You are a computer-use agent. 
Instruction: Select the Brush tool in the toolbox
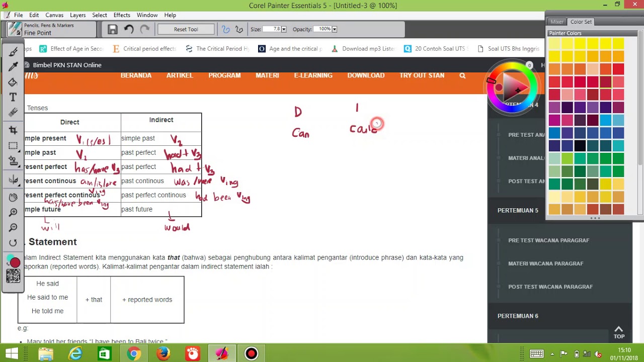(13, 51)
